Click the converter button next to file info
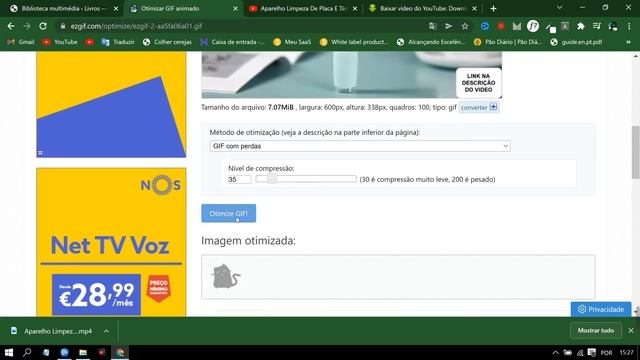The width and height of the screenshot is (640, 360). point(479,107)
